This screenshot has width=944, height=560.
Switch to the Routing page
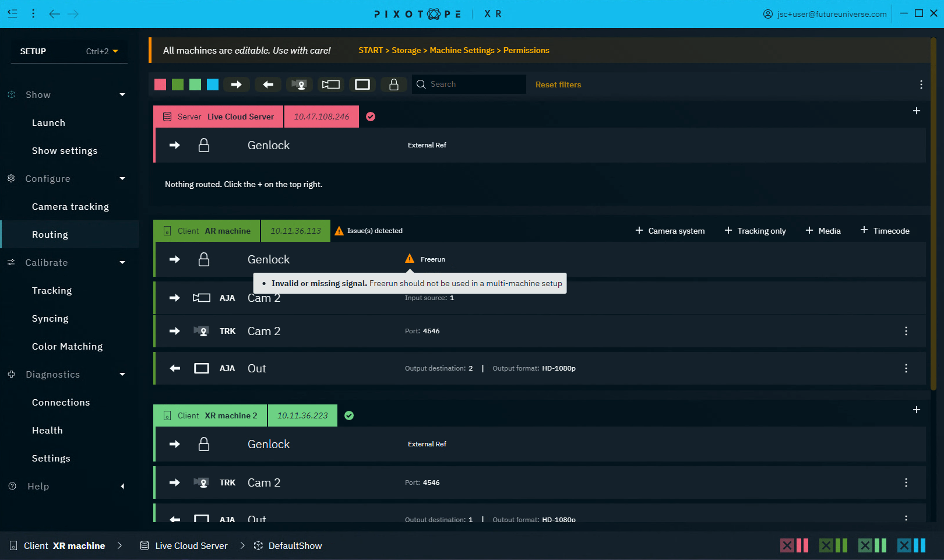click(x=50, y=234)
